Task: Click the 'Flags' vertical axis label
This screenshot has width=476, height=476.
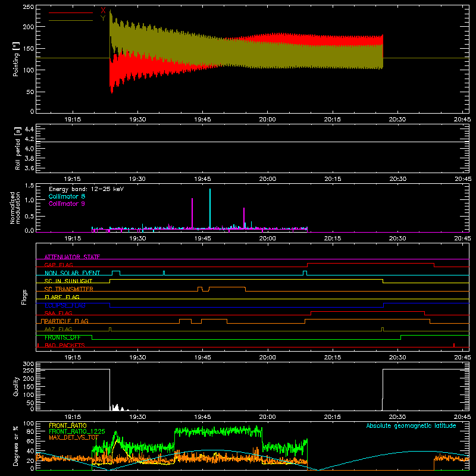Action: coord(24,297)
